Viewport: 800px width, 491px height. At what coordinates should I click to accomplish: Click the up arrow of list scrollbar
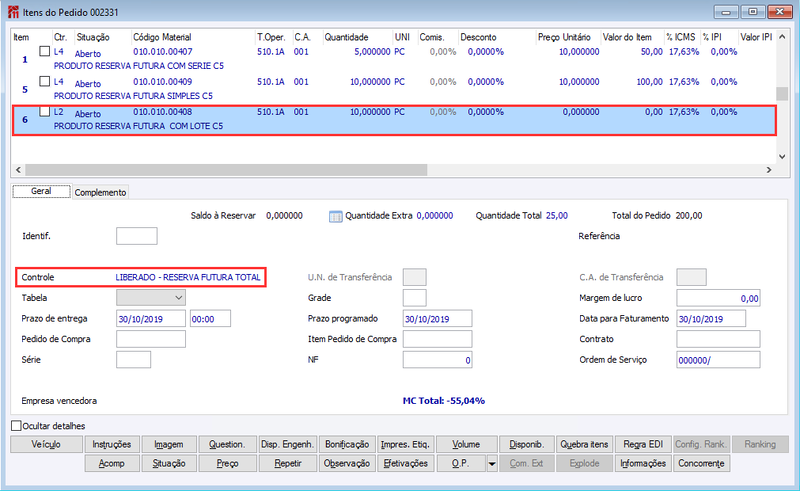pos(782,37)
